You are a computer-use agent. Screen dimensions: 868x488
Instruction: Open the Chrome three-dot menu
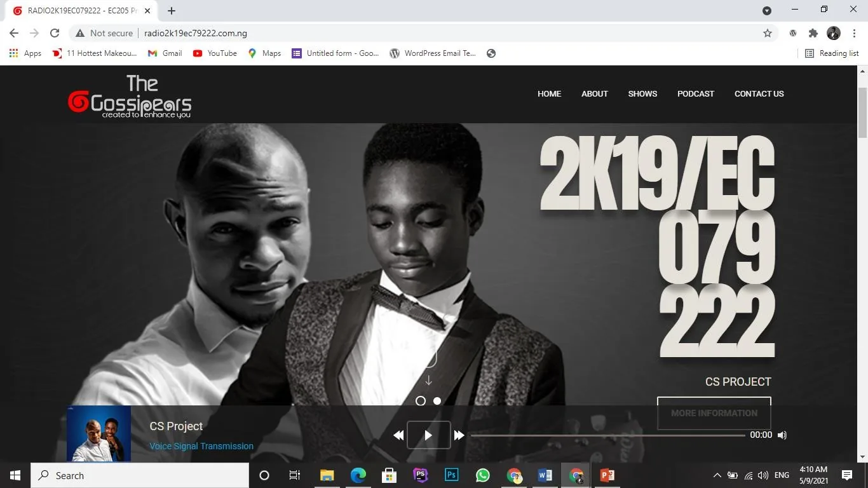(854, 33)
